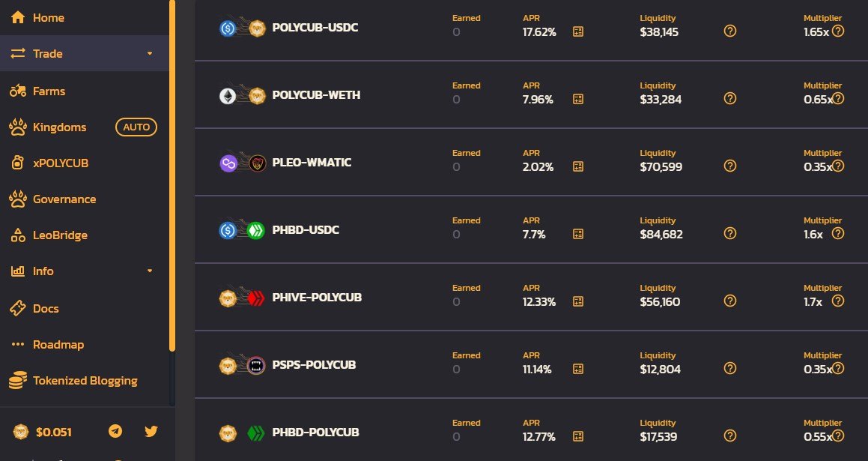
Task: Click multiplier help icon for PHIVE-POLYCUB
Action: (838, 301)
